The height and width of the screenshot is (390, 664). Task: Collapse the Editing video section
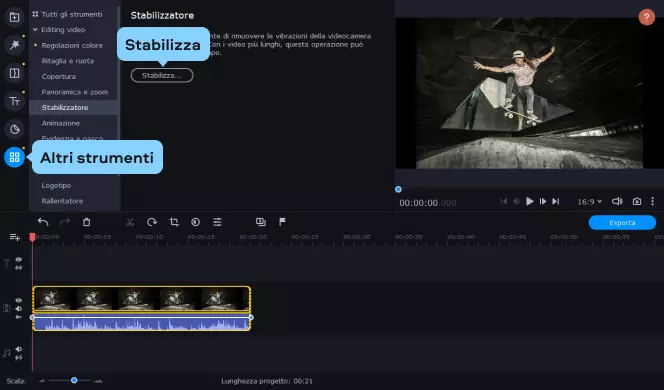coord(36,30)
